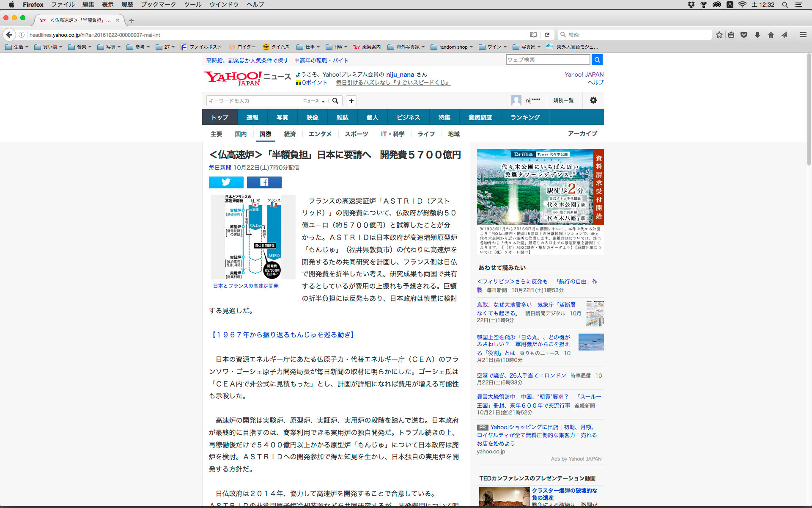Open 購読一覧 subscription list
Screen dimensions: 812x508
[563, 100]
